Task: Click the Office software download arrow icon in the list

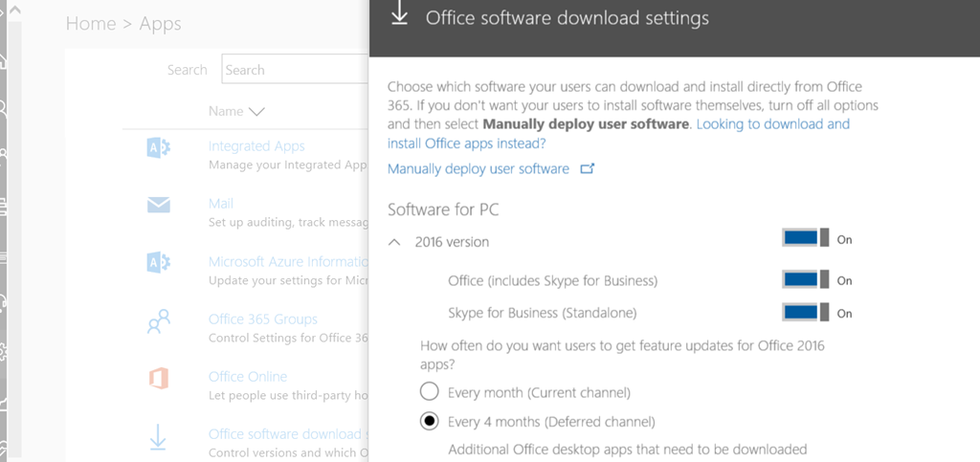Action: pyautogui.click(x=158, y=437)
